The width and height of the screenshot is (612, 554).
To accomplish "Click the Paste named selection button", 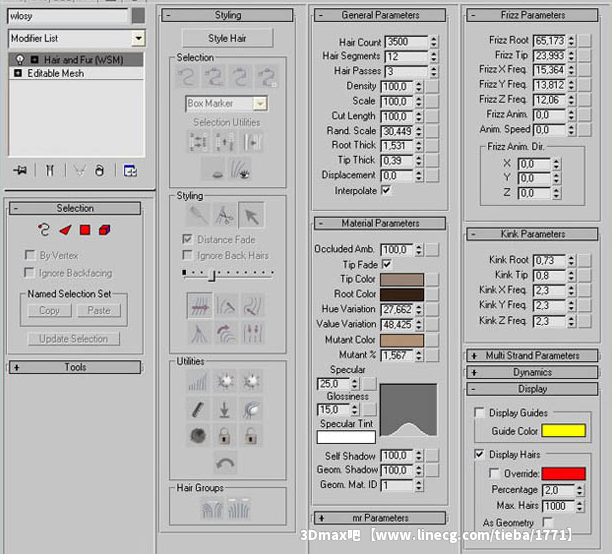I will 99,311.
